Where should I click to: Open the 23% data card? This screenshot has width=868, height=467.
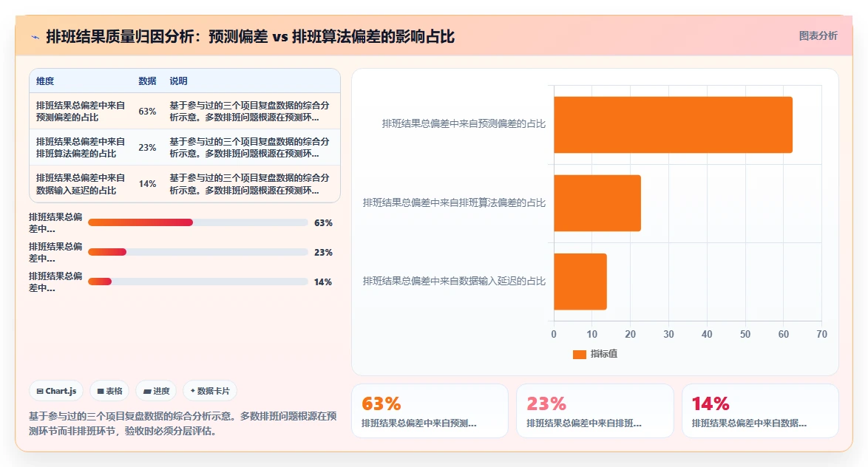(x=595, y=411)
